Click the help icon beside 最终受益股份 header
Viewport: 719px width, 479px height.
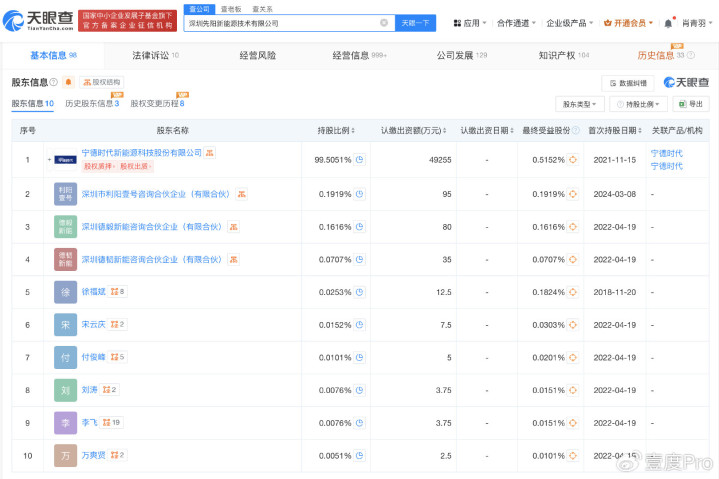pyautogui.click(x=576, y=131)
